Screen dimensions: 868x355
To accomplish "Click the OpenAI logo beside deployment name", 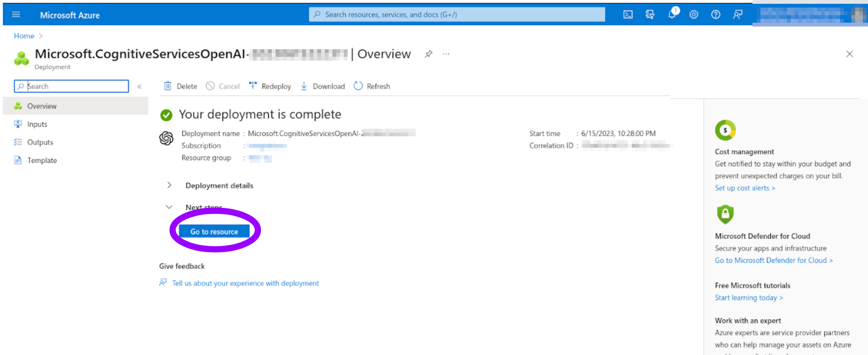I will [x=166, y=138].
